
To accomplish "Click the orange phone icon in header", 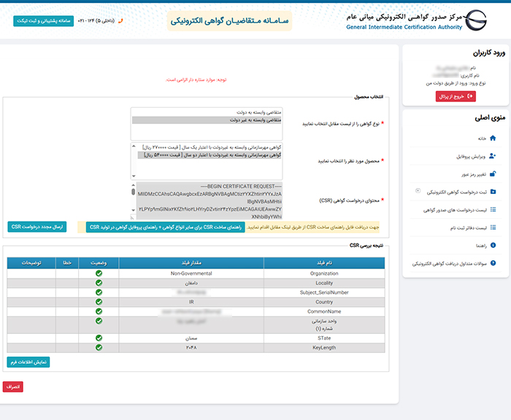I will (120, 21).
